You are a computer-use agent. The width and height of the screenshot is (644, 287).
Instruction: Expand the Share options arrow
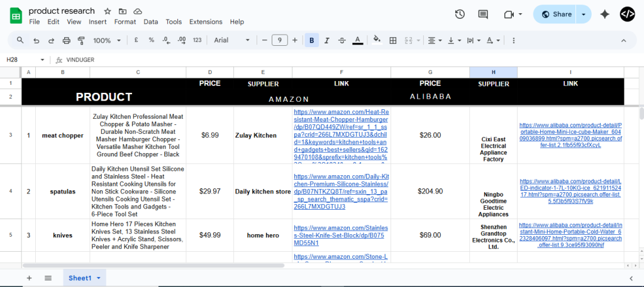click(x=583, y=14)
